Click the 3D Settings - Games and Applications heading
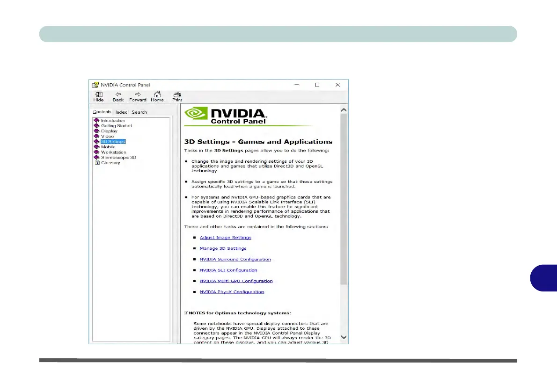The height and width of the screenshot is (392, 557). coord(258,142)
